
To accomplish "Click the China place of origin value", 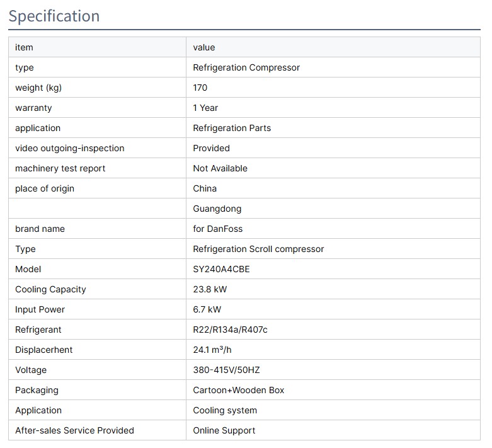I will tap(205, 188).
